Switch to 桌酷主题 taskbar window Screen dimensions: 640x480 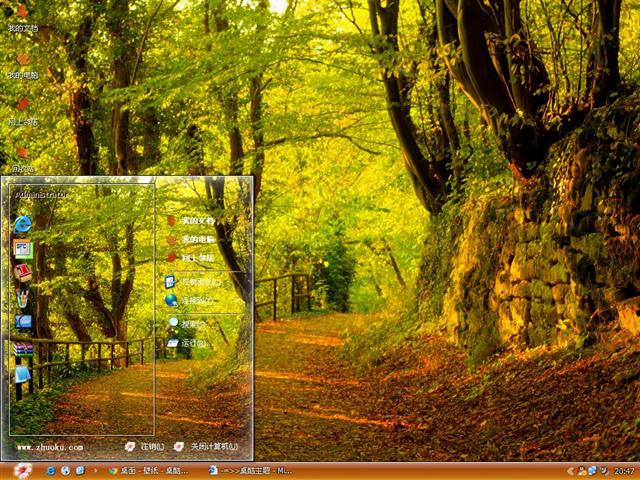(x=250, y=471)
